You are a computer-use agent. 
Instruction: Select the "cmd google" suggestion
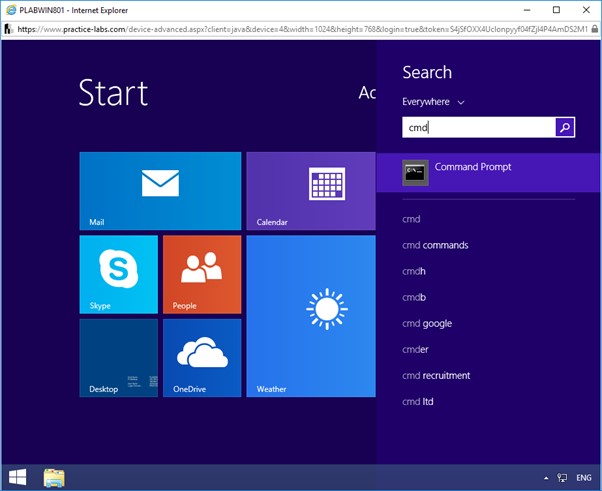coord(427,323)
